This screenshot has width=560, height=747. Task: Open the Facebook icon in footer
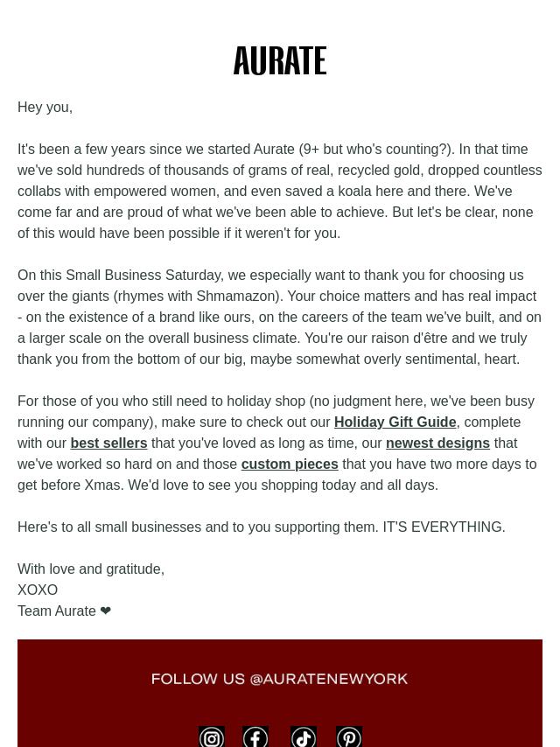click(x=255, y=737)
